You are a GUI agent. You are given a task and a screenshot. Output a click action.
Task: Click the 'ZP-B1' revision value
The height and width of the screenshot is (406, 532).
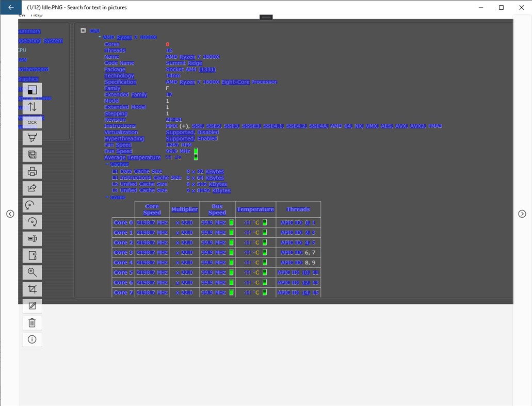click(x=174, y=120)
